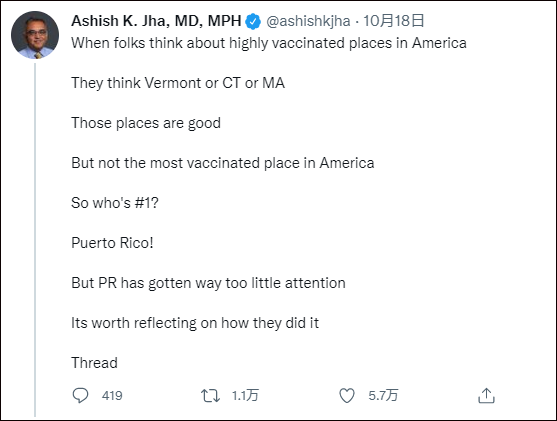Screen dimensions: 557x421
Task: Click the vertical thread connector line
Action: 35,240
